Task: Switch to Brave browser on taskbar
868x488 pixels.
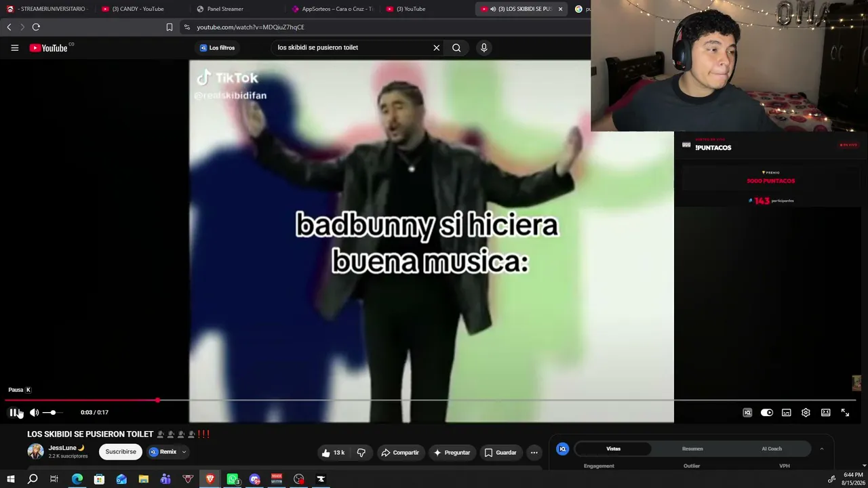Action: coord(210,479)
